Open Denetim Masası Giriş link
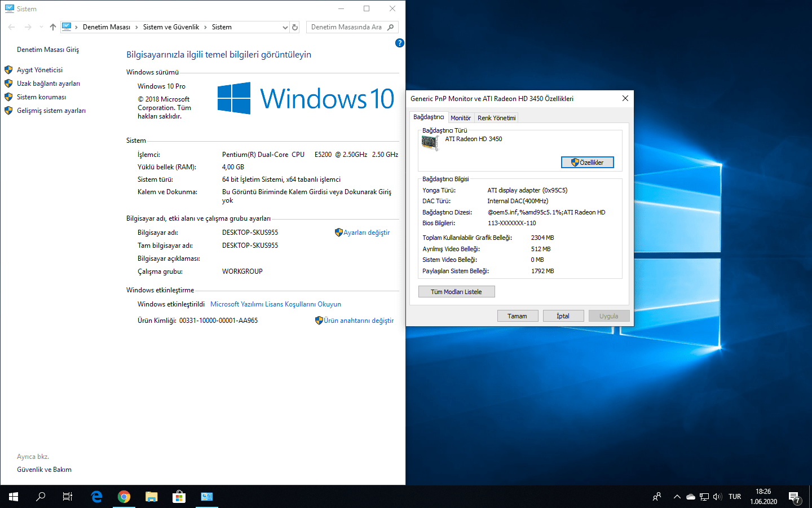The height and width of the screenshot is (508, 812). [x=48, y=50]
